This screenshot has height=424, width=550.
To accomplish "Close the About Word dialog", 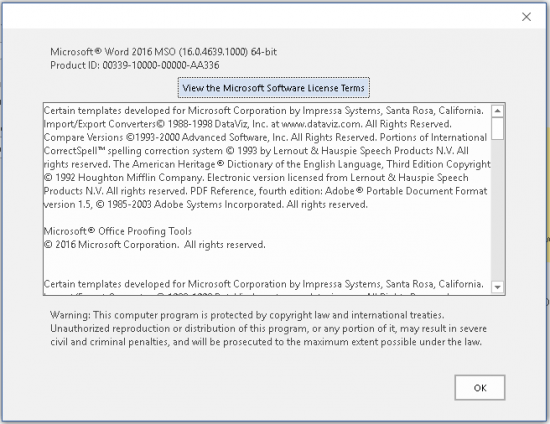I will click(x=526, y=16).
